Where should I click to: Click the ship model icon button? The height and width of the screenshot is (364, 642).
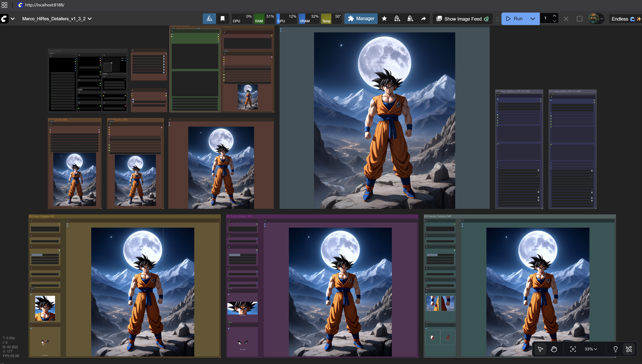pyautogui.click(x=209, y=19)
